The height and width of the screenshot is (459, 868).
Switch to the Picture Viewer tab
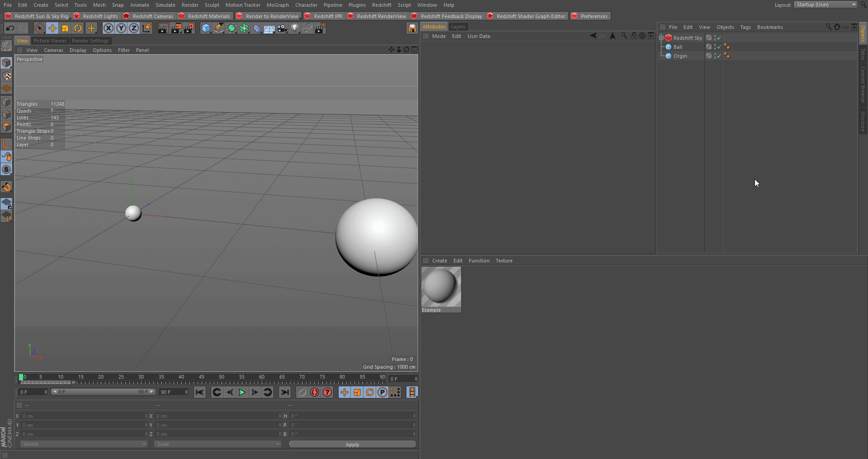tap(50, 41)
